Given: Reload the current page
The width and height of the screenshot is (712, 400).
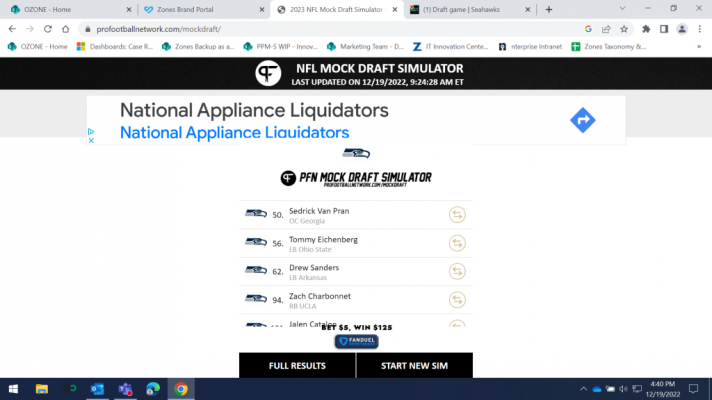Looking at the screenshot, I should (48, 29).
